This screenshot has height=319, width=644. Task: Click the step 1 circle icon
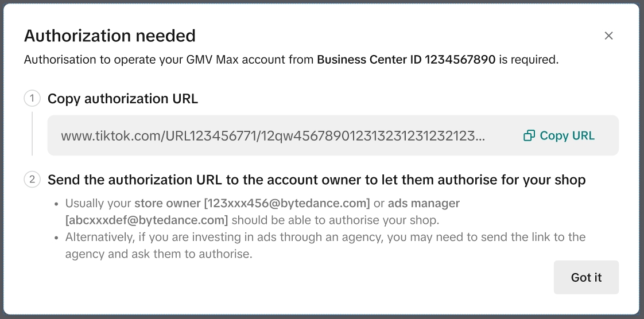[x=32, y=99]
